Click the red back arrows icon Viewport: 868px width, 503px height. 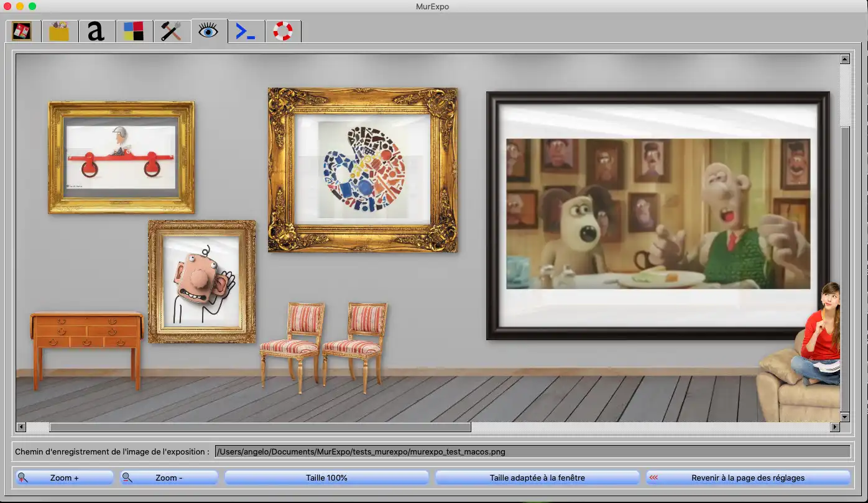click(653, 478)
